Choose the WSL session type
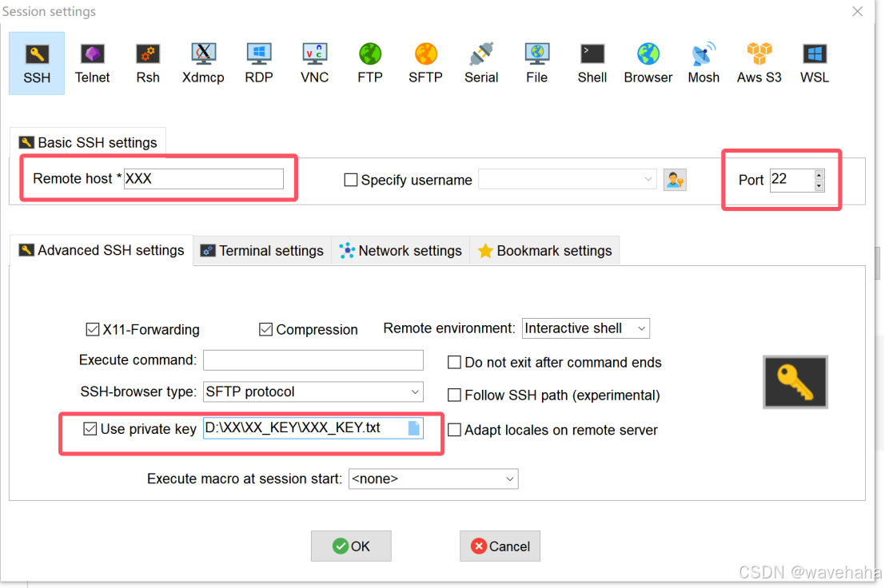 coord(815,63)
